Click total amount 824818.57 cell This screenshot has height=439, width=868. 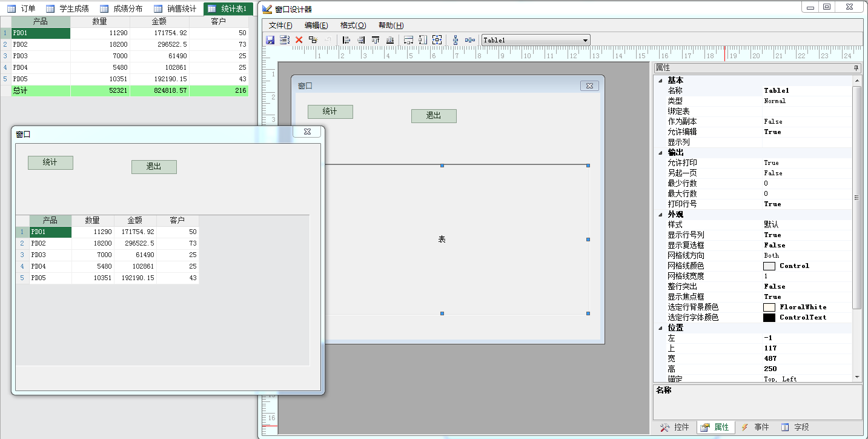point(159,90)
